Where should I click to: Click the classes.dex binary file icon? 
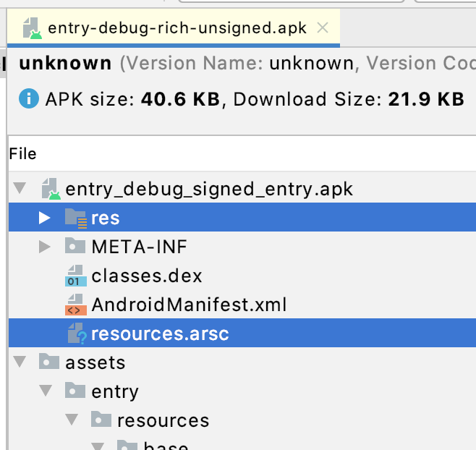pos(75,276)
